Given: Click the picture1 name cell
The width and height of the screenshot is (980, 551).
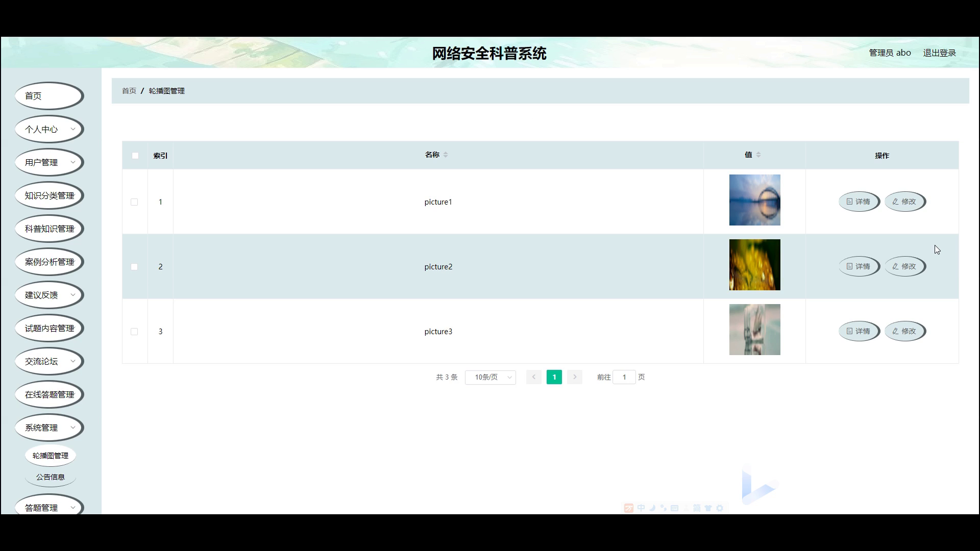Looking at the screenshot, I should click(438, 202).
